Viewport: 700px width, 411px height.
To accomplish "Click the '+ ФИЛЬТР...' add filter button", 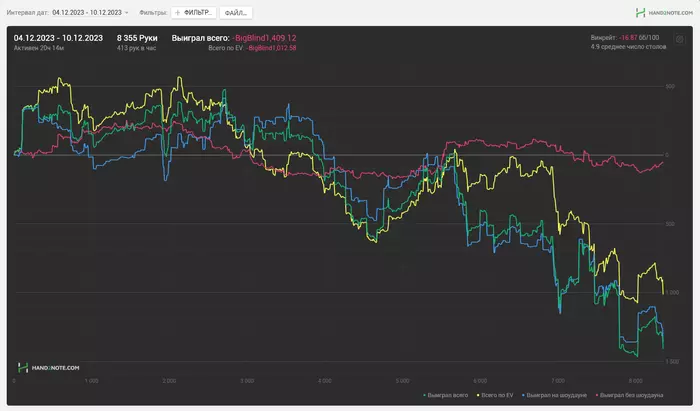I will 194,12.
